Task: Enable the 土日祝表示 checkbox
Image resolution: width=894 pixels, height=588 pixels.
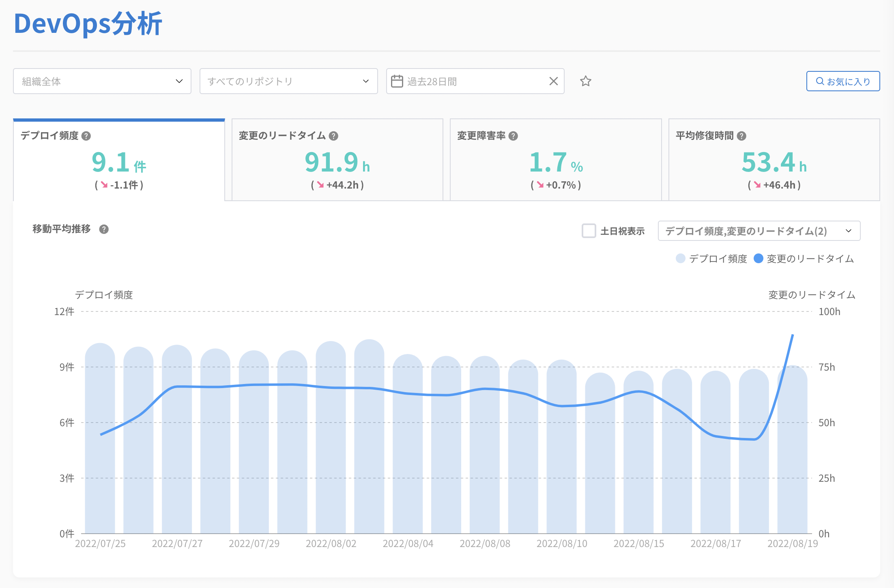Action: tap(589, 231)
